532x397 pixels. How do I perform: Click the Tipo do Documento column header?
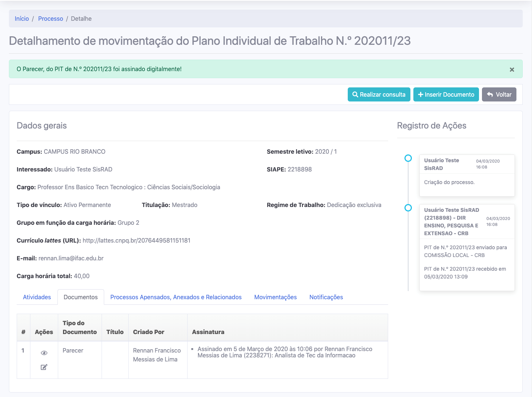(79, 327)
